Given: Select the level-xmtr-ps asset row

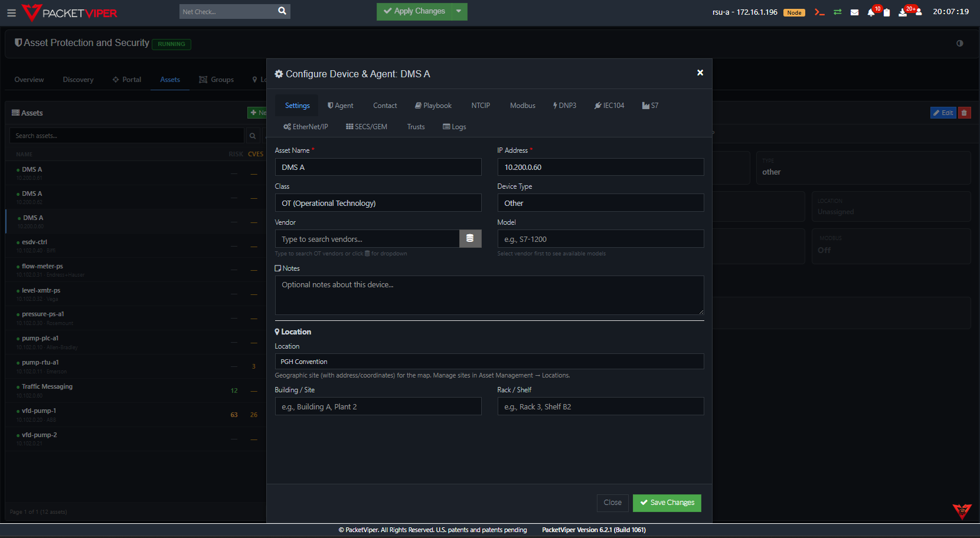Looking at the screenshot, I should tap(136, 294).
